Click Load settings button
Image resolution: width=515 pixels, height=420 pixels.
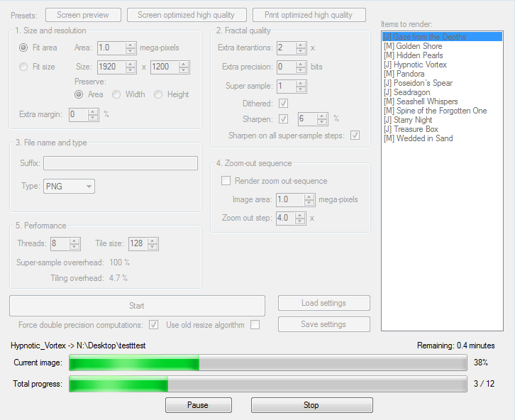point(323,303)
